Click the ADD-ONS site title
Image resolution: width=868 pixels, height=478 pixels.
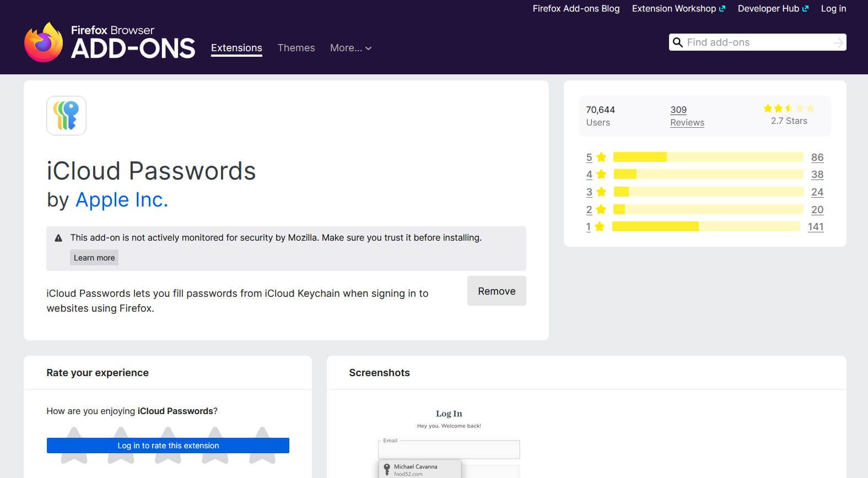(133, 48)
